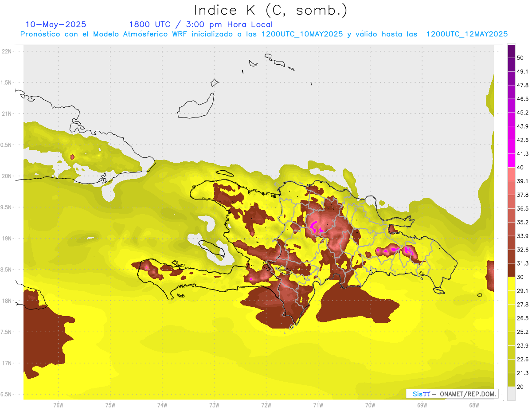Click the '72W' longitude axis label

(x=266, y=405)
